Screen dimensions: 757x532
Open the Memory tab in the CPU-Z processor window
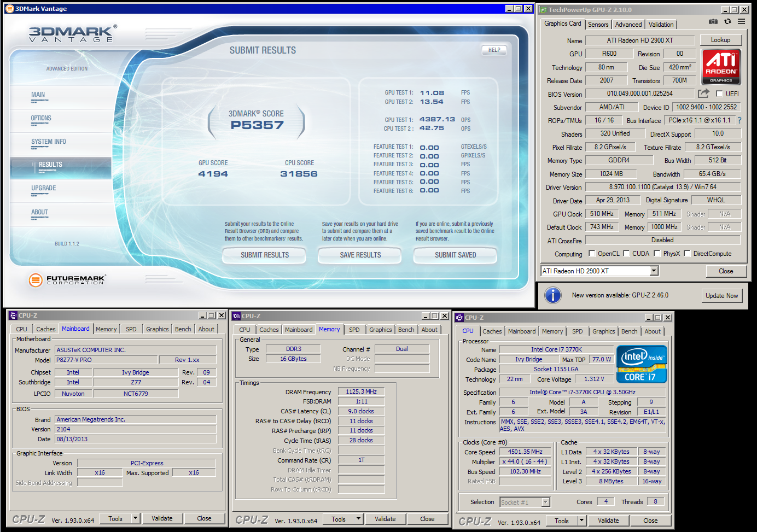tap(552, 331)
